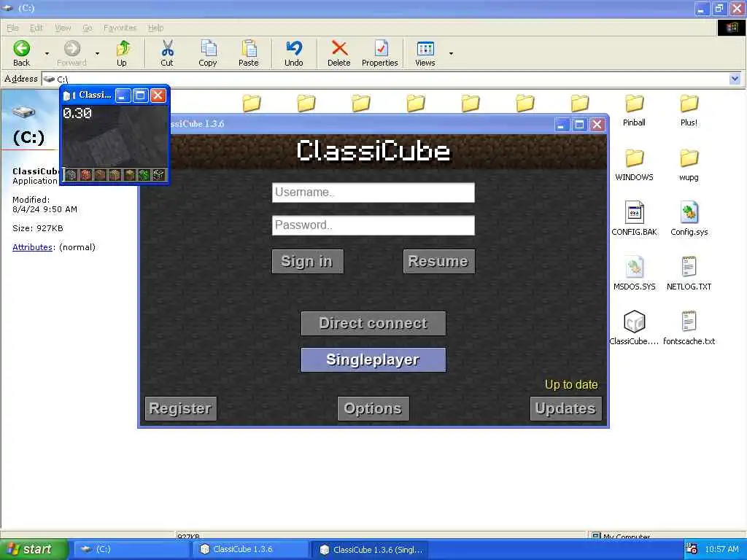Screen dimensions: 747x560
Task: Select the ClassiCube executable file icon
Action: click(x=634, y=322)
